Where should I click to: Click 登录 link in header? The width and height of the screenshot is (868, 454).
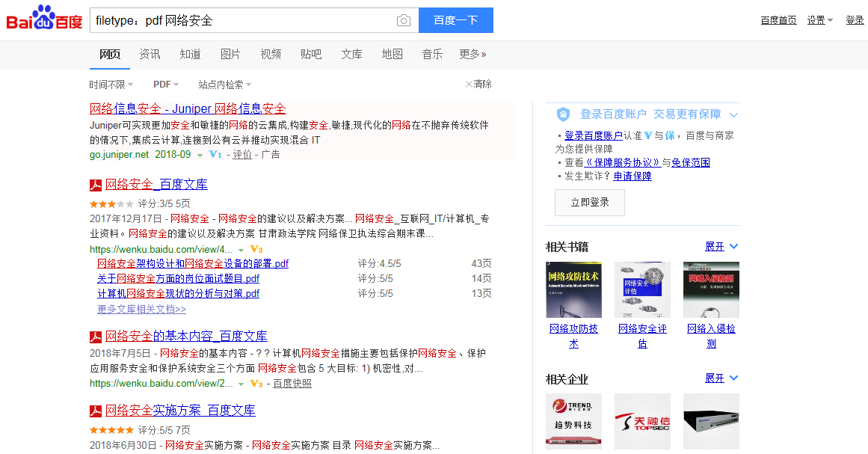pyautogui.click(x=855, y=20)
